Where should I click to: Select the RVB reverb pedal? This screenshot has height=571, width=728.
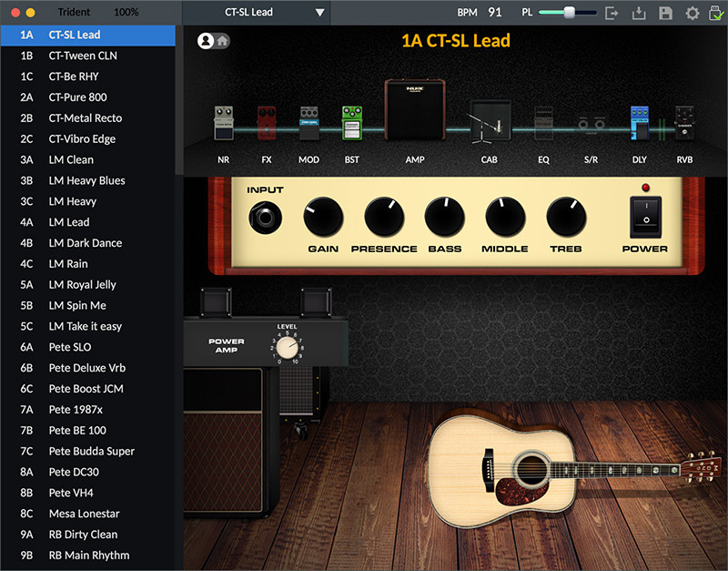click(x=684, y=124)
